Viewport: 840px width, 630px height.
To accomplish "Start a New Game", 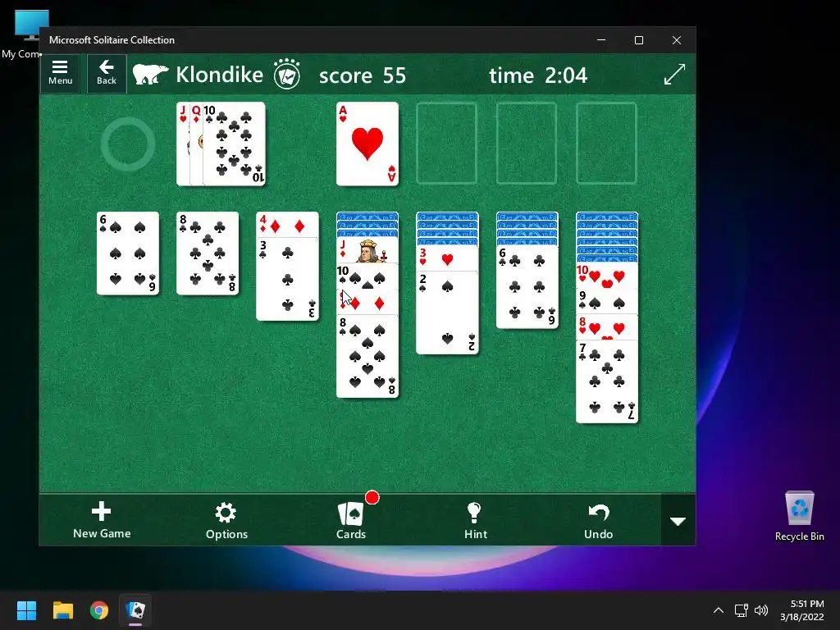I will pos(102,520).
